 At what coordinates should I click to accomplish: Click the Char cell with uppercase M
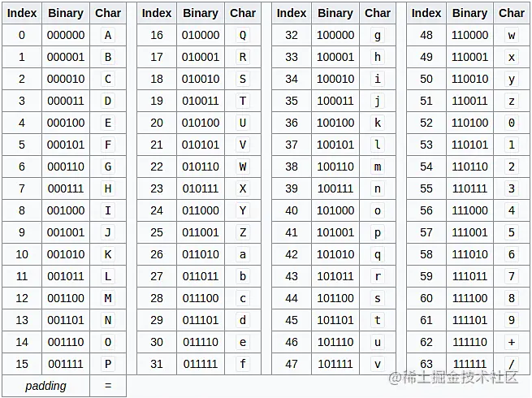(108, 298)
